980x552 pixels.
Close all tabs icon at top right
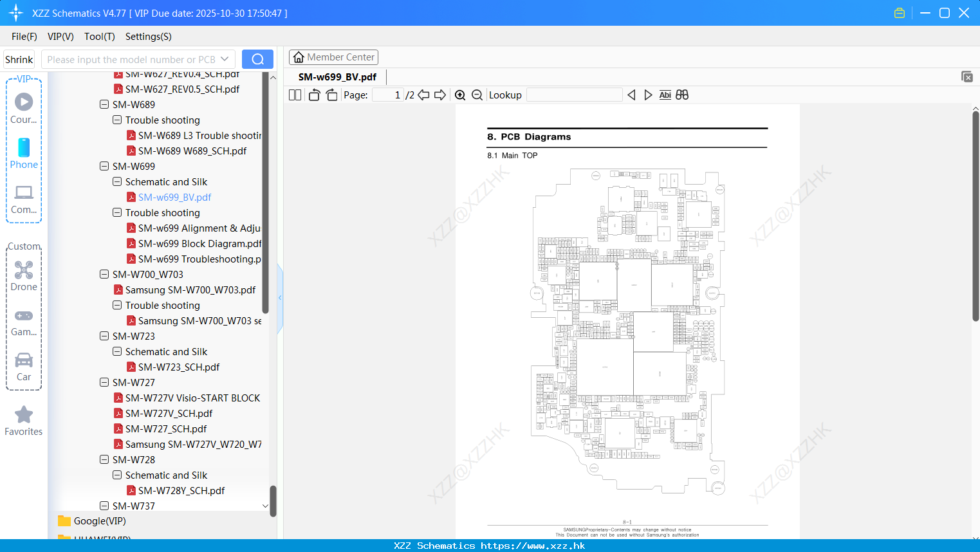click(967, 77)
